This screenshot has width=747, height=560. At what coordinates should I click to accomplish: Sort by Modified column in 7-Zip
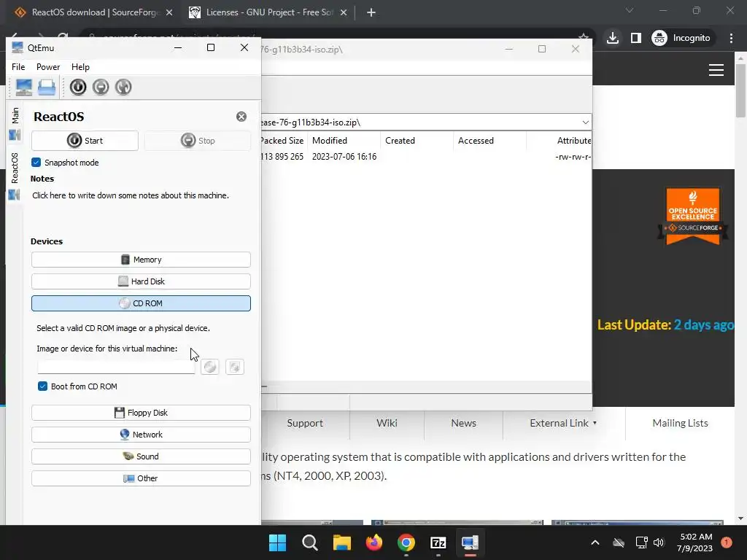pyautogui.click(x=344, y=141)
